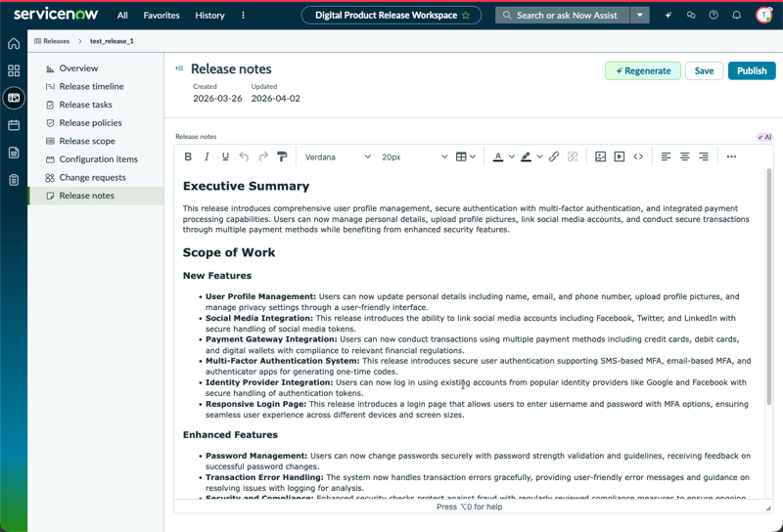Click the test_release_1 breadcrumb
The width and height of the screenshot is (783, 532).
pyautogui.click(x=112, y=41)
